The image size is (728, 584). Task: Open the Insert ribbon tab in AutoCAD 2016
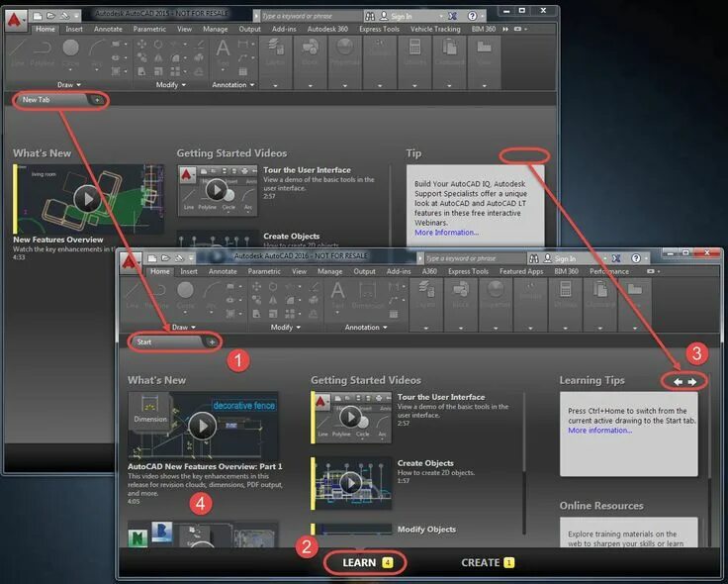[189, 271]
